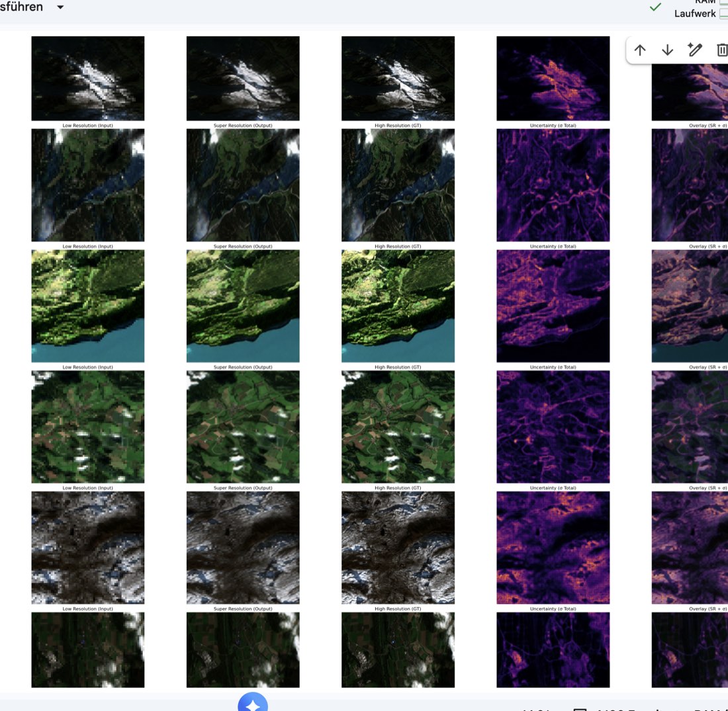
Task: Select overlay image of lake shore
Action: [690, 306]
